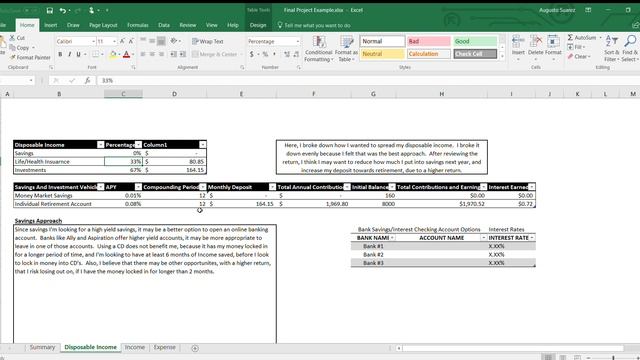Screen dimensions: 640x360
Task: Open Disposable Income column filter
Action: 100,145
